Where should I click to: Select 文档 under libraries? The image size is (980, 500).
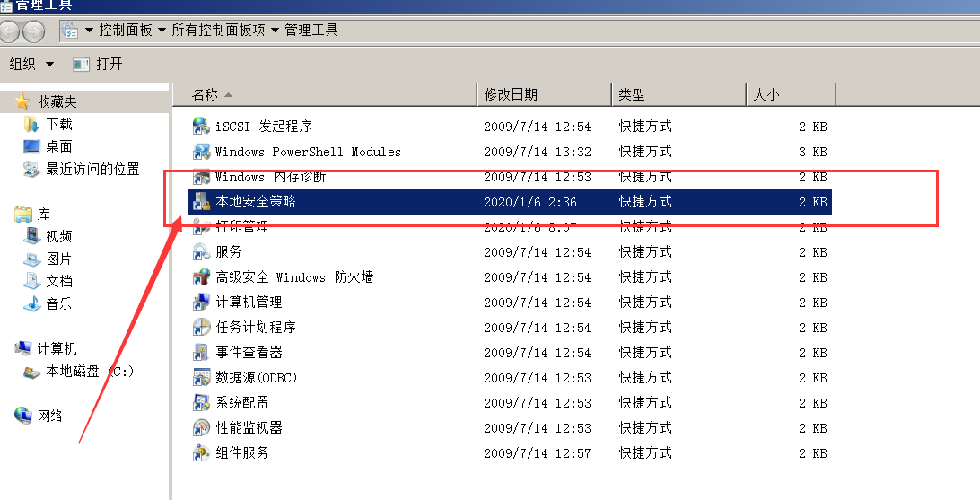[x=59, y=281]
